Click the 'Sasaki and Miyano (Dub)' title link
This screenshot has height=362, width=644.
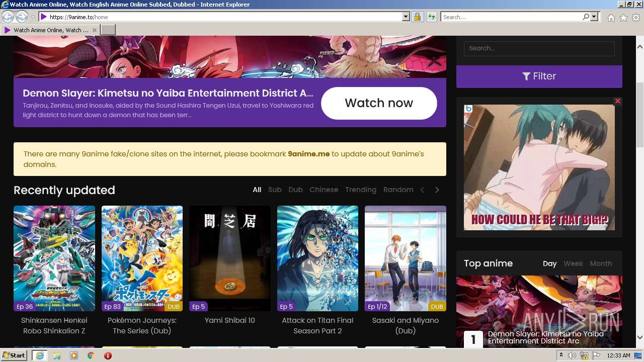pos(406,325)
